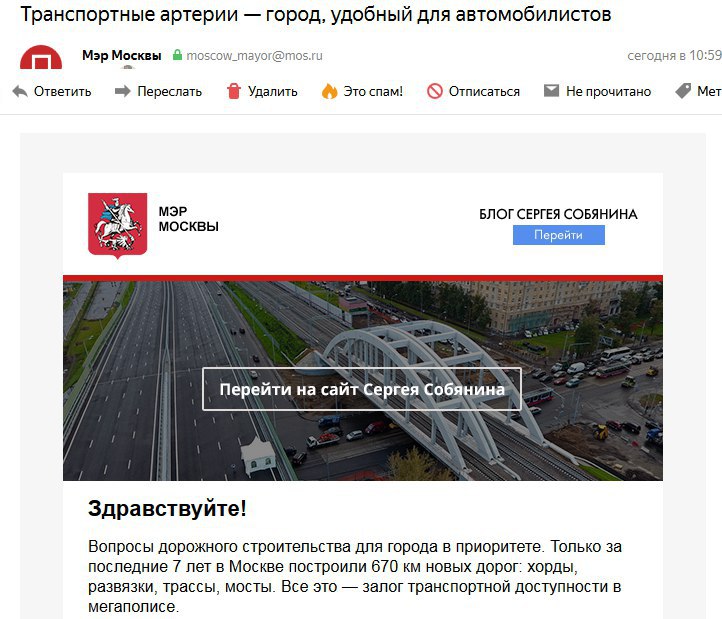
Task: Click the sender name Мэр Москвы
Action: (x=122, y=55)
